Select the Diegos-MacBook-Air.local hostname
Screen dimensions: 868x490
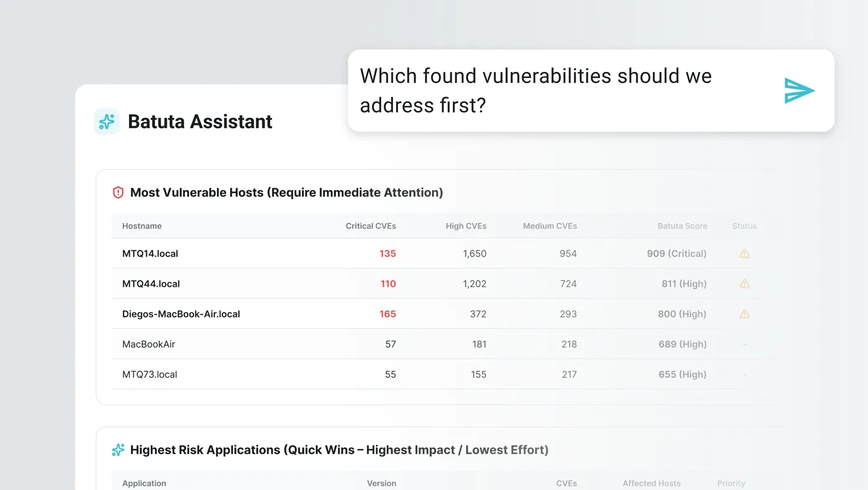(x=181, y=314)
